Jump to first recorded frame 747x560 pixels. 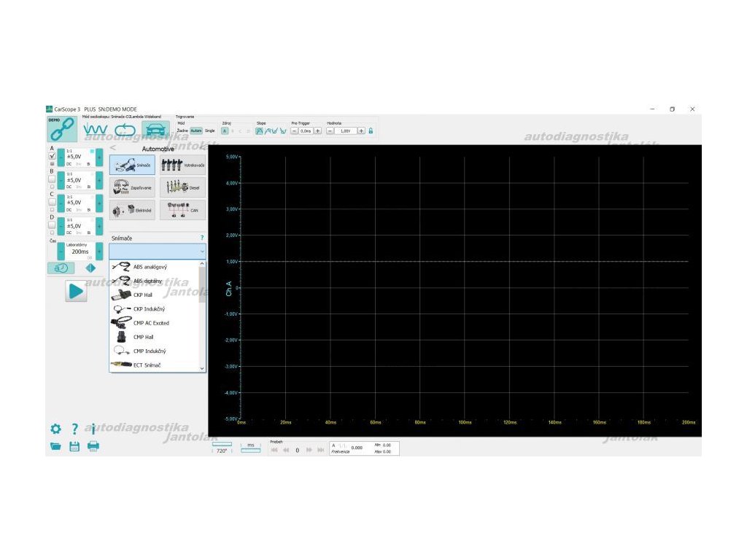coord(274,450)
